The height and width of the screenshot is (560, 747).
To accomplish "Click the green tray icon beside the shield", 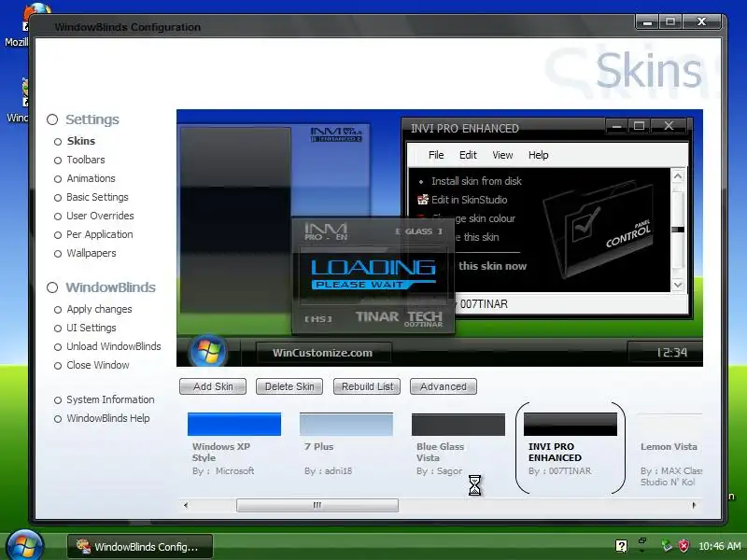I will click(x=667, y=546).
